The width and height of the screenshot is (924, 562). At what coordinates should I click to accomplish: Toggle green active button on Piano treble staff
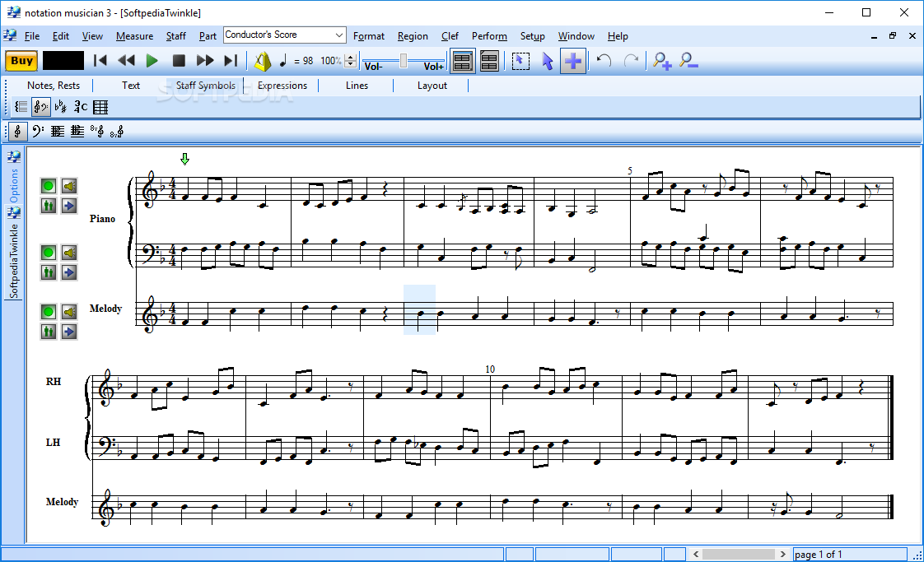49,186
